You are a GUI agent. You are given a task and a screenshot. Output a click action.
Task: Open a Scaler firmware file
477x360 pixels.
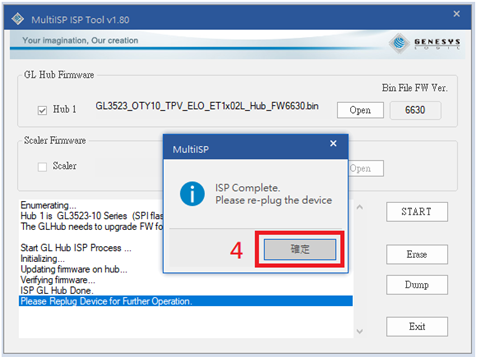[x=366, y=168]
